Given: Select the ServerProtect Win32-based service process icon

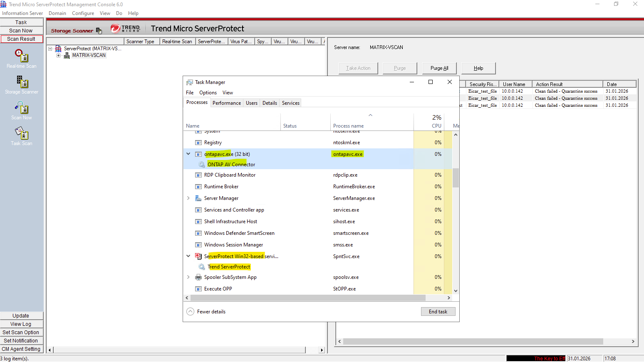Looking at the screenshot, I should coord(198,256).
